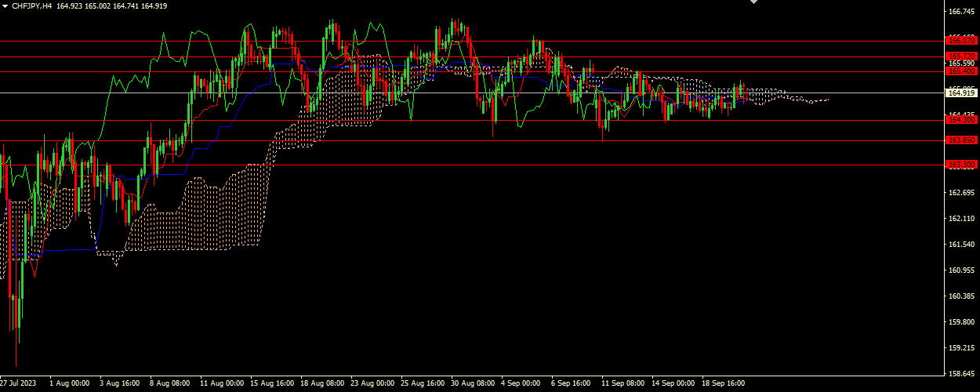Viewport: 980px width, 392px height.
Task: Select the 163.300 red price level label
Action: pyautogui.click(x=961, y=165)
